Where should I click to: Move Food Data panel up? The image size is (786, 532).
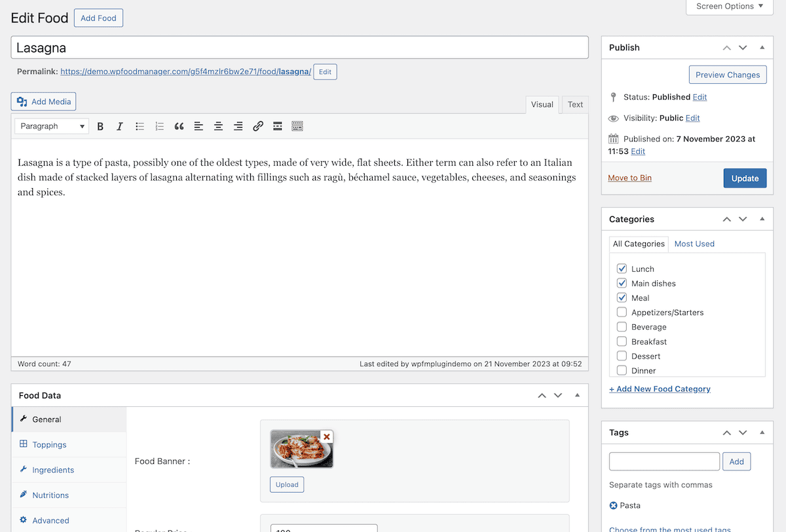tap(542, 396)
